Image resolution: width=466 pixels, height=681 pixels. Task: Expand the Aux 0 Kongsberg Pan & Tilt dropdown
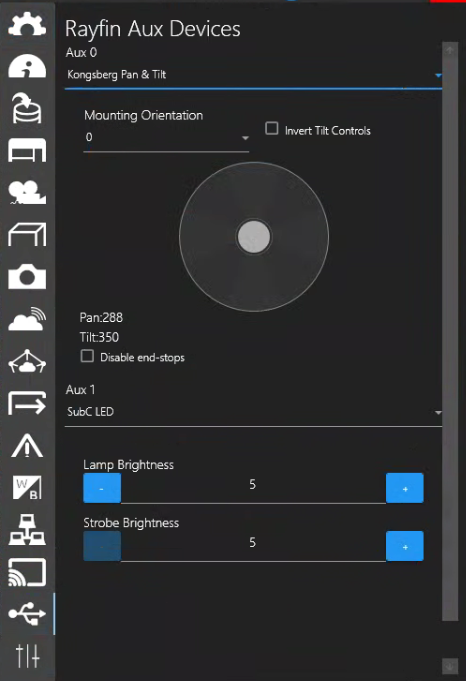[253, 75]
